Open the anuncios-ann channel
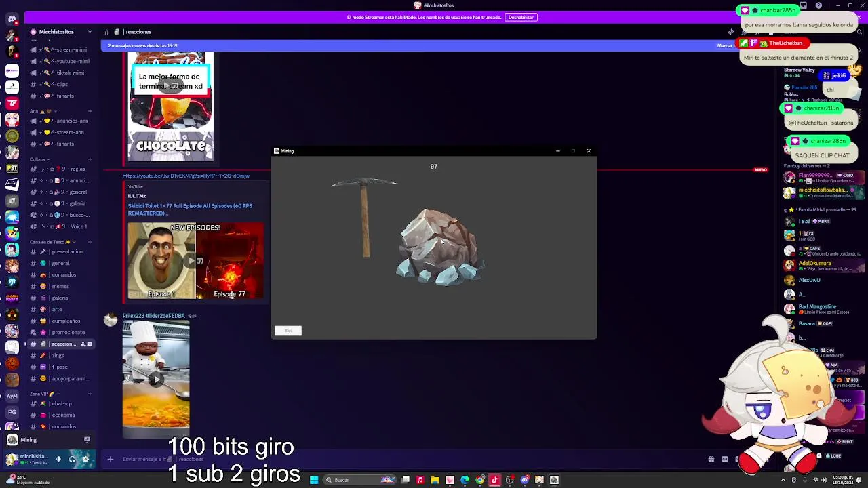The width and height of the screenshot is (868, 488). pyautogui.click(x=60, y=121)
